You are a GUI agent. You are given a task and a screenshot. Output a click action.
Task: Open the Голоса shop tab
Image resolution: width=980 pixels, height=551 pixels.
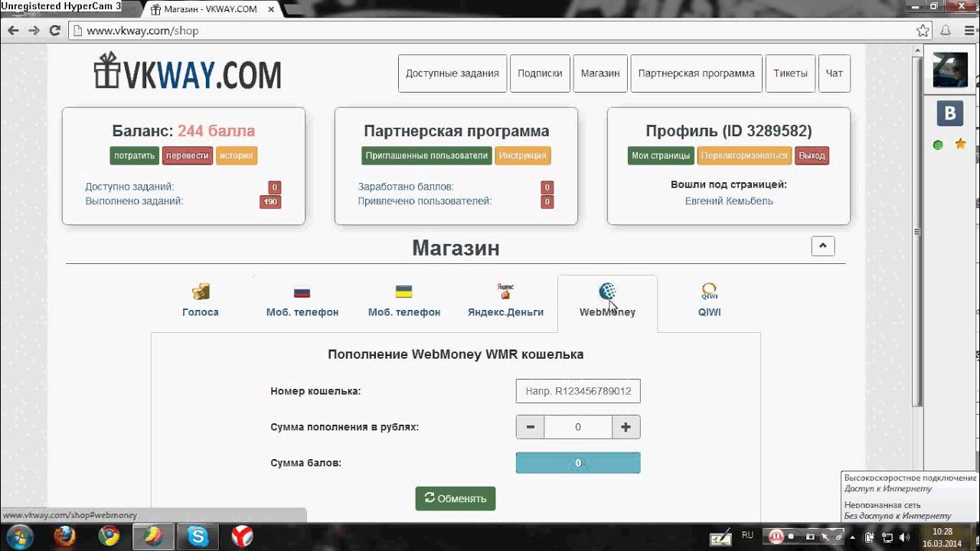pos(201,301)
